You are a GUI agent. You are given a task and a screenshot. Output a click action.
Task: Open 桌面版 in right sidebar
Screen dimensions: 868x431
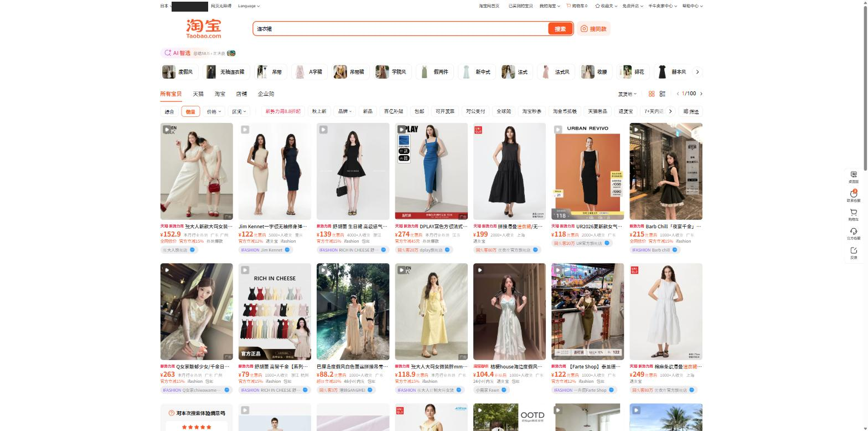tap(854, 177)
